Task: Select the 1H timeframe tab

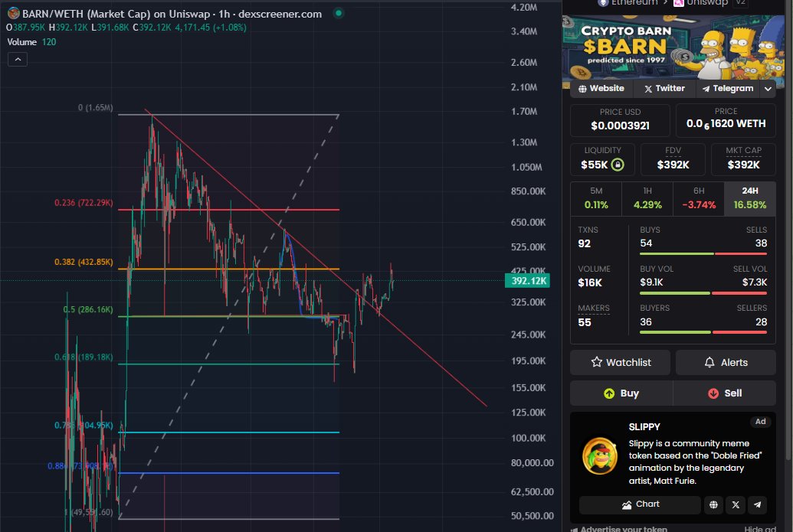Action: [x=647, y=198]
